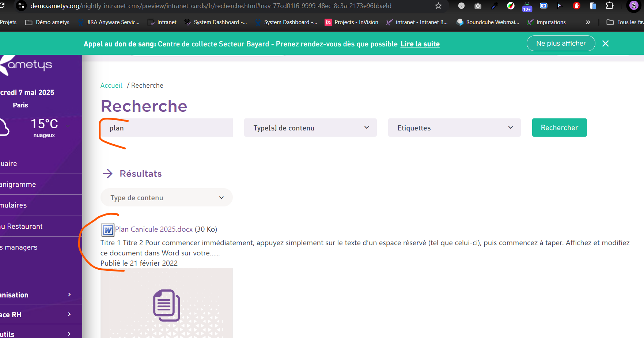Expand the 'utils' sidebar submenu arrow
Image resolution: width=644 pixels, height=338 pixels.
(x=69, y=334)
